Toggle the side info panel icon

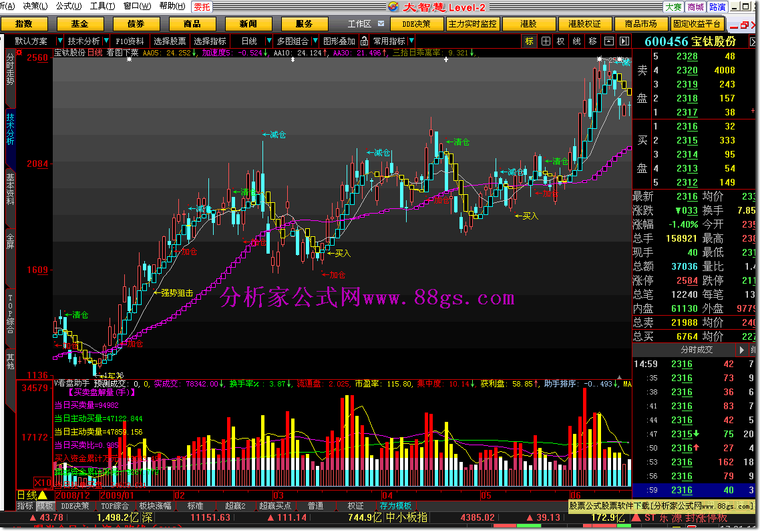click(x=624, y=41)
